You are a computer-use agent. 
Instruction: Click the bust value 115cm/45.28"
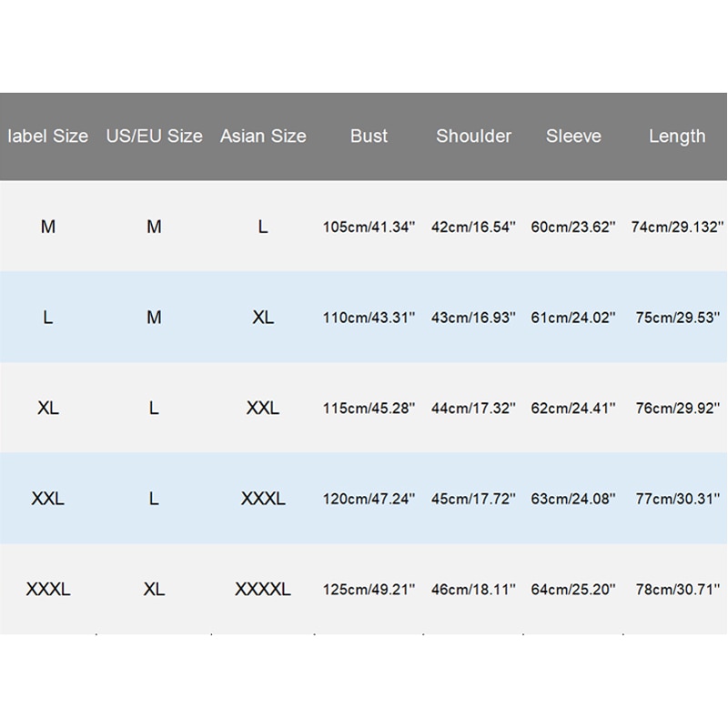369,409
